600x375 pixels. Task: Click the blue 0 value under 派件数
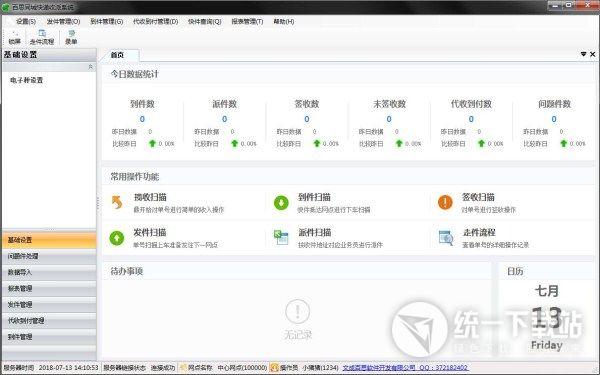tap(224, 119)
